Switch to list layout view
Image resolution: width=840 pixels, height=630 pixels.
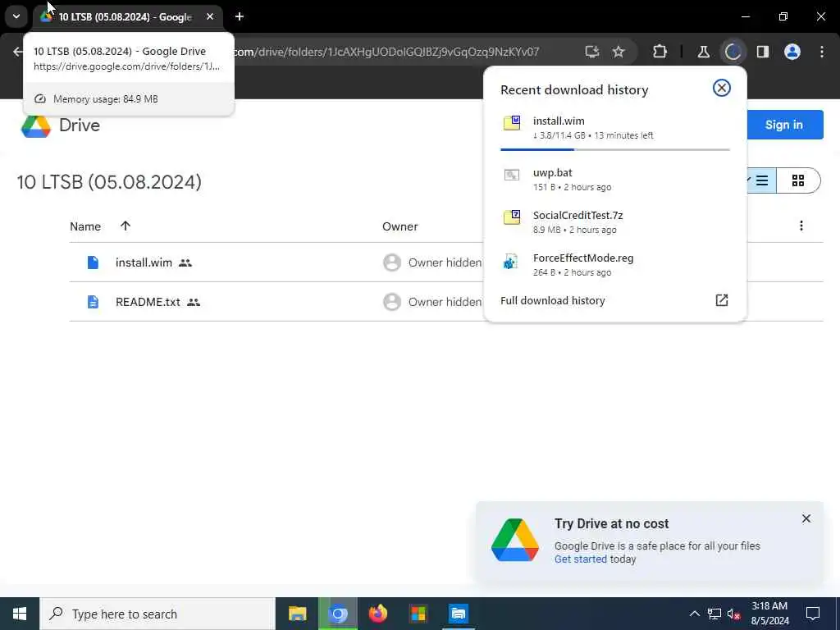click(x=760, y=180)
